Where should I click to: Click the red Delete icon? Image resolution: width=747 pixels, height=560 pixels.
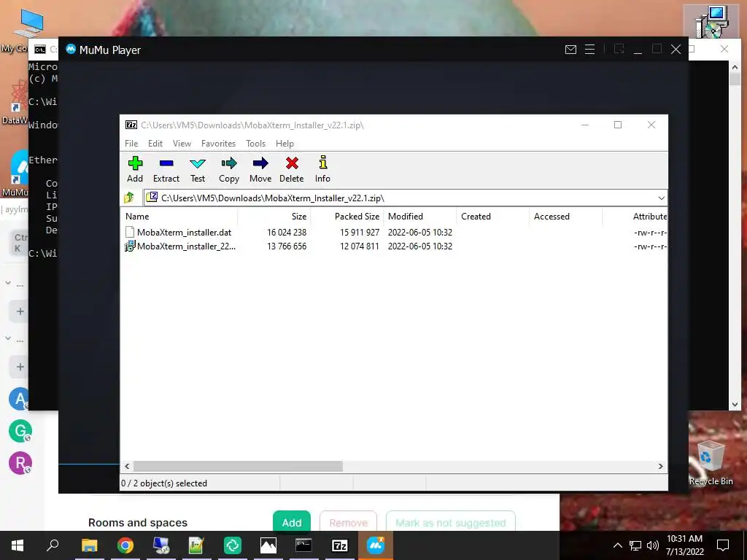(x=292, y=169)
